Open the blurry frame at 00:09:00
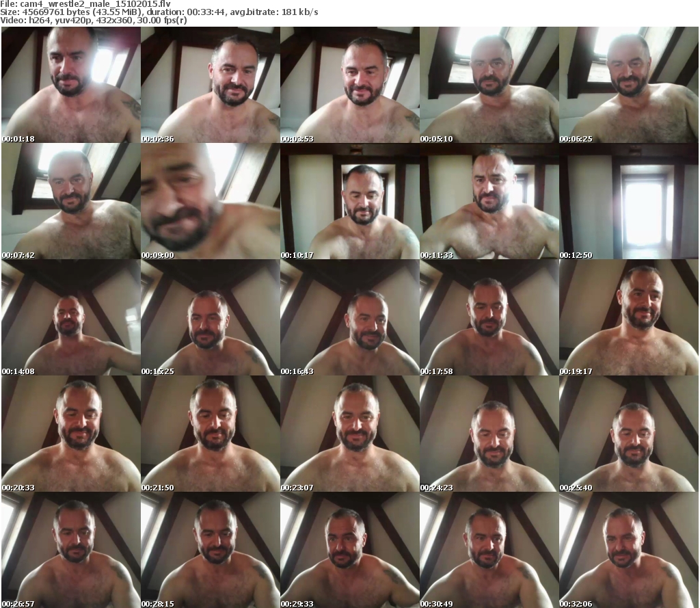Viewport: 700px width, 608px height. pyautogui.click(x=211, y=201)
